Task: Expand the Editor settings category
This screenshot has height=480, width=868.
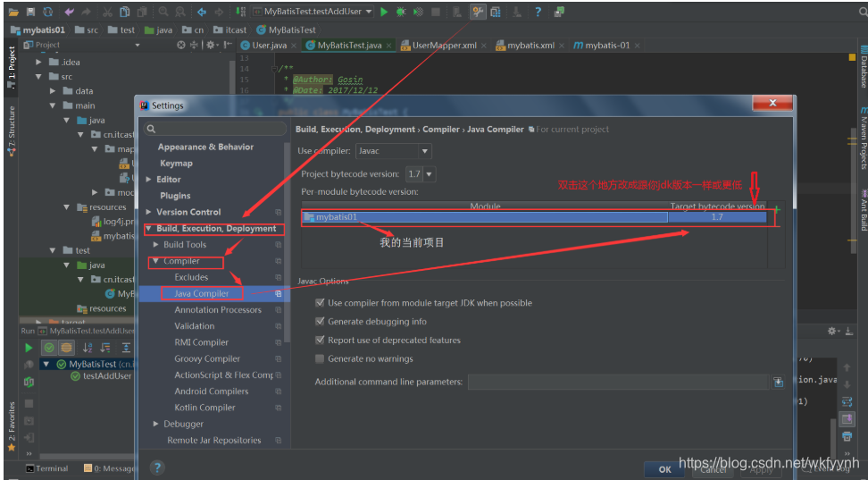Action: click(x=148, y=180)
